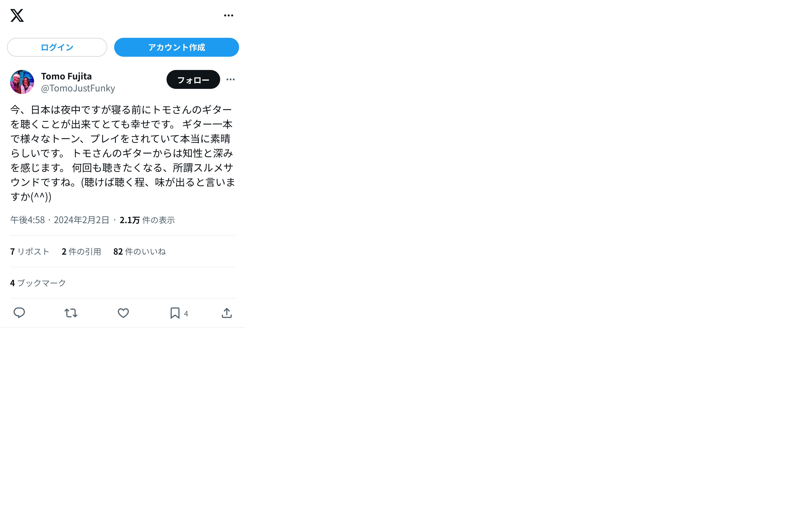Click the X logo icon
810x532 pixels.
tap(17, 16)
